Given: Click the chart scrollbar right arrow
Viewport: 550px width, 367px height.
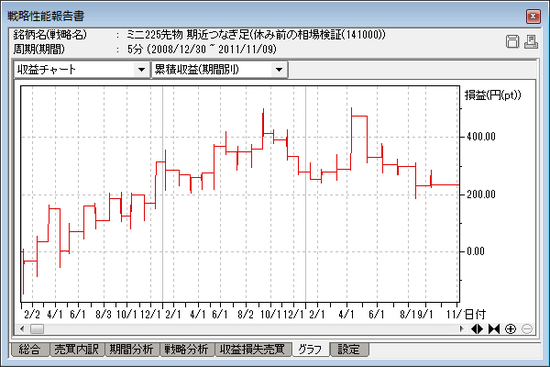Looking at the screenshot, I should [x=462, y=329].
